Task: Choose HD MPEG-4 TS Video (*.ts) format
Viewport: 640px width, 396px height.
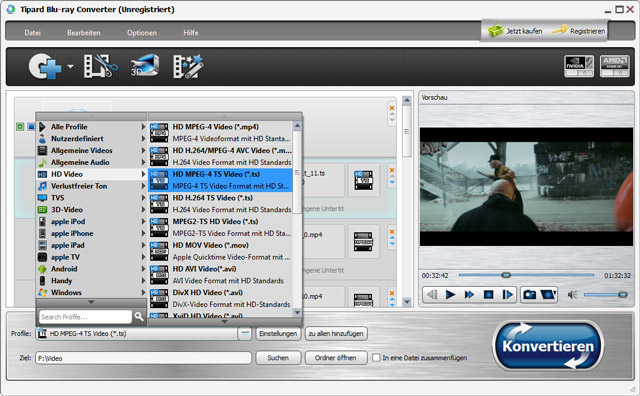Action: pos(220,180)
